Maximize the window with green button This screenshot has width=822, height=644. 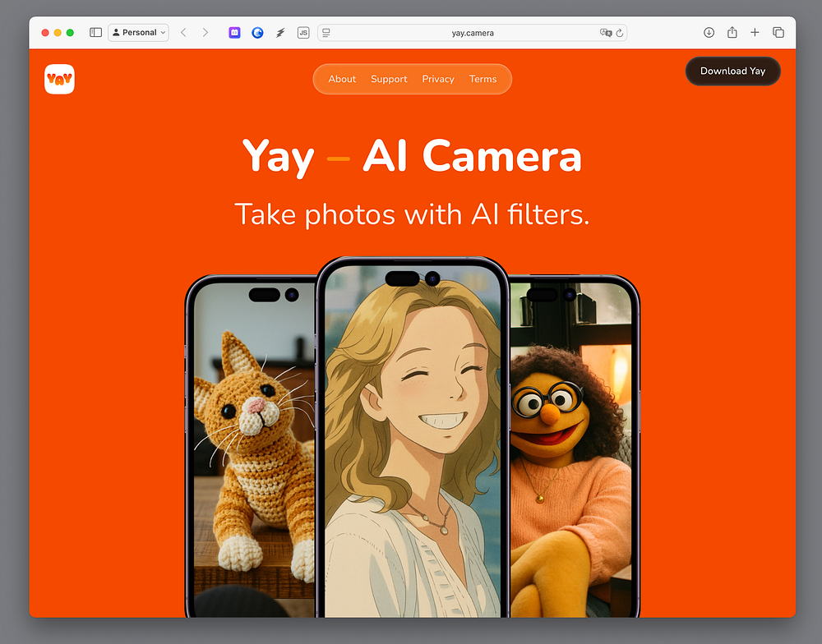70,33
